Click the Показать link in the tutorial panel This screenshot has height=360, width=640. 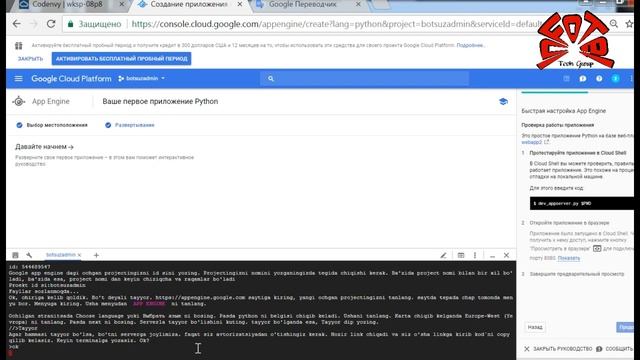[x=569, y=258]
